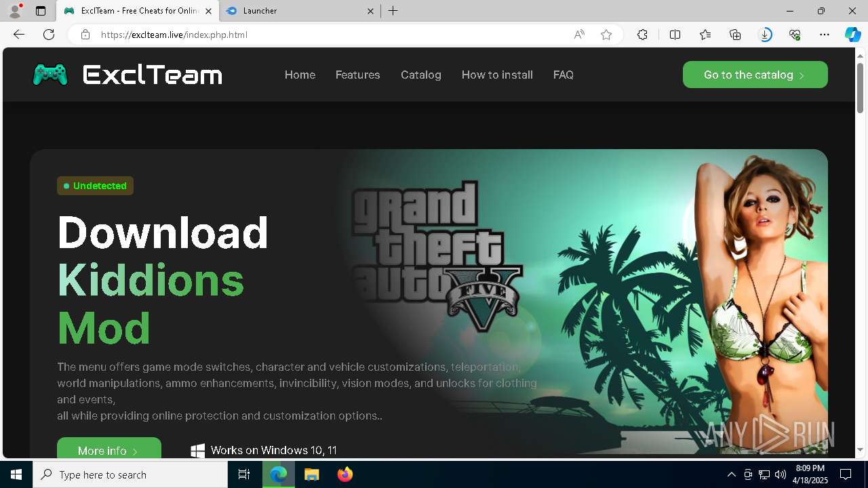
Task: Open Browser essentials heart icon
Action: (795, 35)
